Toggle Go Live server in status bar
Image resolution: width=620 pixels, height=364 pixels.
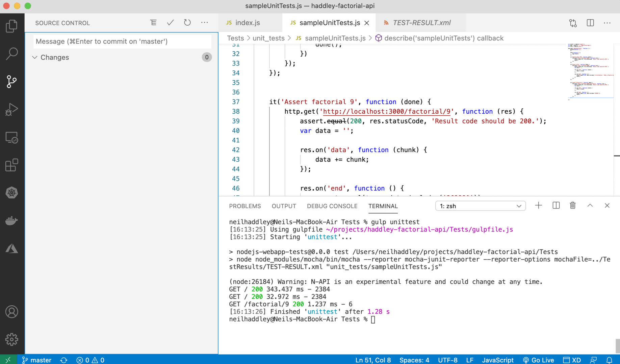539,360
